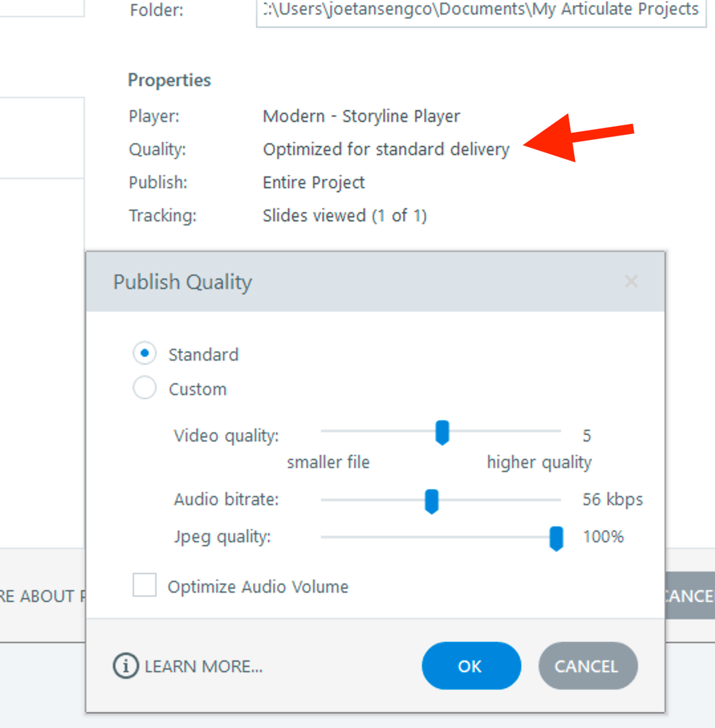This screenshot has width=715, height=728.
Task: Open Slides viewed tracking setting
Action: [345, 216]
